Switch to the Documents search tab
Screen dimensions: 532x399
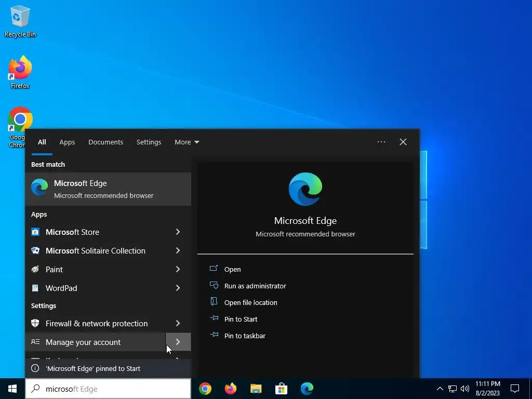(x=105, y=142)
